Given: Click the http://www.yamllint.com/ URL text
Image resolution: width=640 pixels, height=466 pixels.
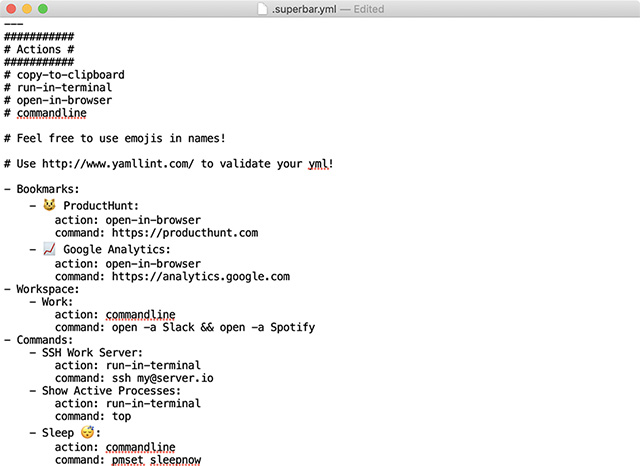Looking at the screenshot, I should point(118,164).
